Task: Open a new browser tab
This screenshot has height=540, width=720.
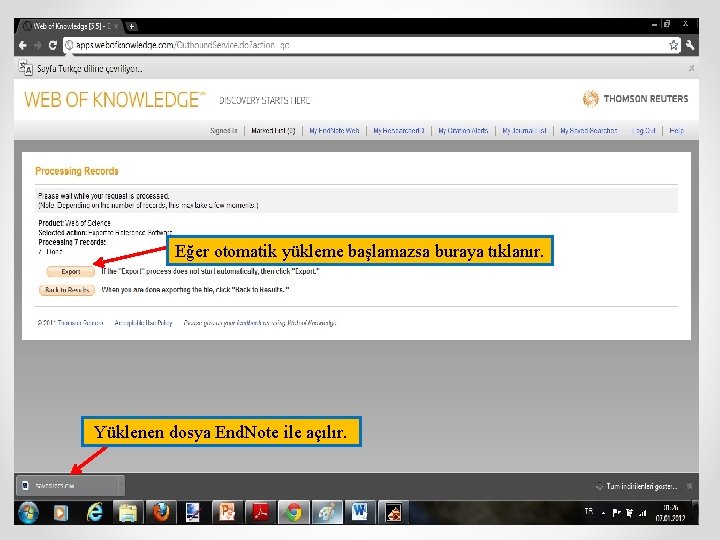Action: click(x=131, y=26)
